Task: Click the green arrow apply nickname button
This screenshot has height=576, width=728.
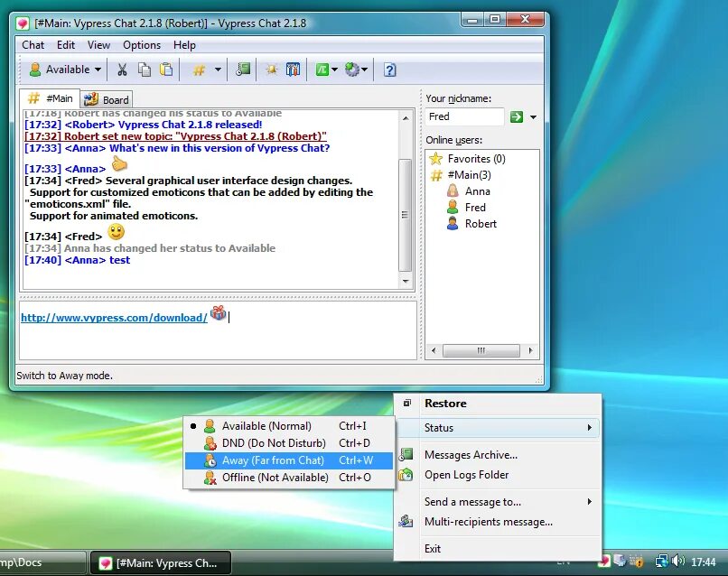Action: (x=517, y=117)
